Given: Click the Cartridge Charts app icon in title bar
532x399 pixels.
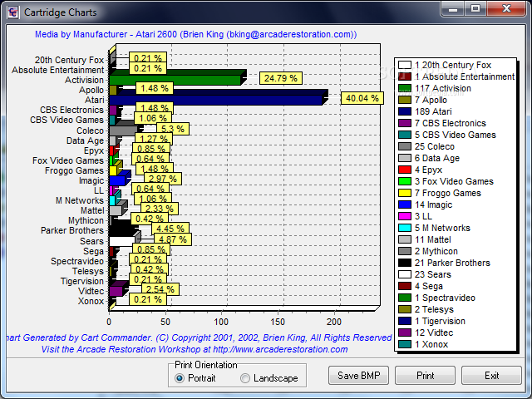Looking at the screenshot, I should point(13,12).
